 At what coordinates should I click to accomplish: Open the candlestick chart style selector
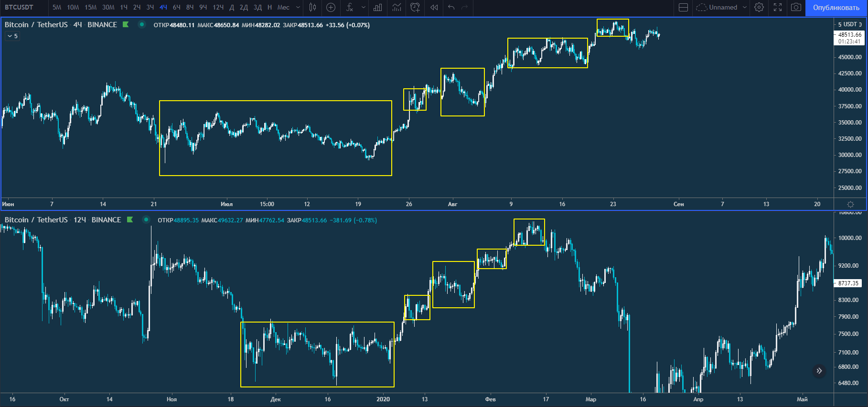point(312,7)
